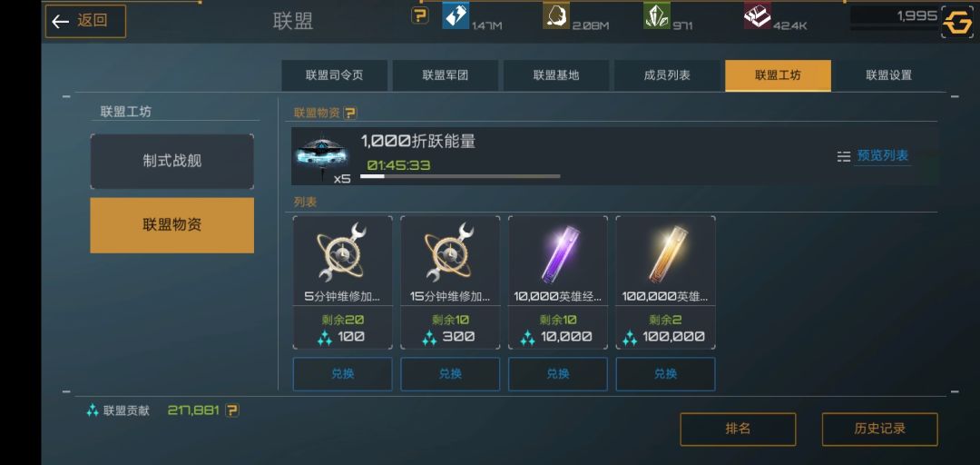The width and height of the screenshot is (980, 465).
Task: Open the gold G currency icon
Action: coord(957,23)
